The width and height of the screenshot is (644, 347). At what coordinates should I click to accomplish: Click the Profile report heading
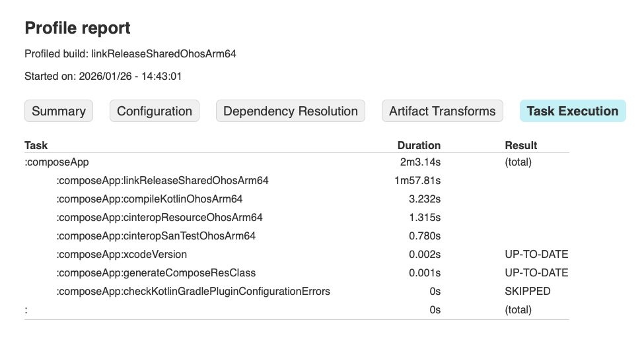coord(77,28)
